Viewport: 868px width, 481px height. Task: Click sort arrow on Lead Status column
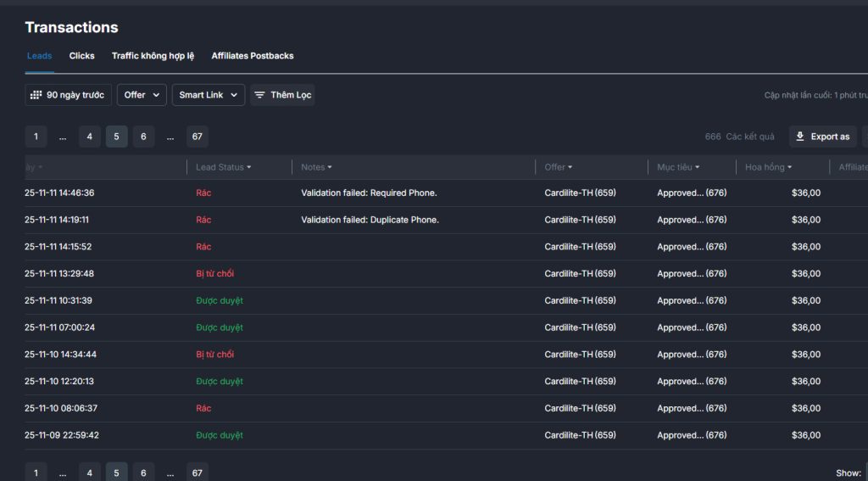248,168
